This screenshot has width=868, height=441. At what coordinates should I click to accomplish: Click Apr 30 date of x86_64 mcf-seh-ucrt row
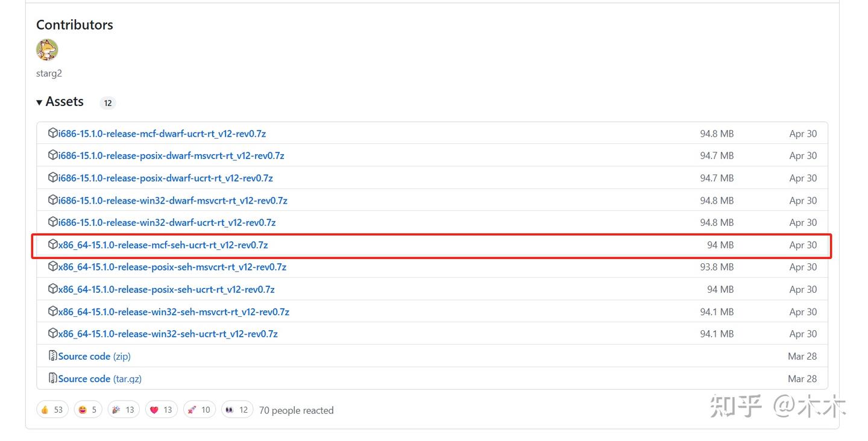(803, 245)
